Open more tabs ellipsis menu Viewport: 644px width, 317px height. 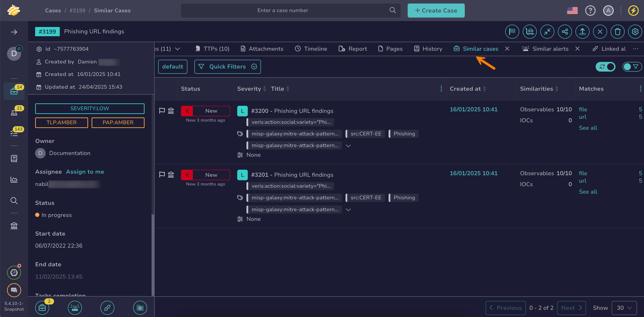pos(635,49)
